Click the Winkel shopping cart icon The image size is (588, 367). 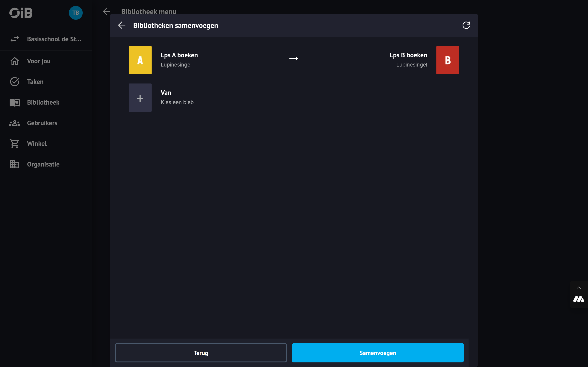(14, 144)
